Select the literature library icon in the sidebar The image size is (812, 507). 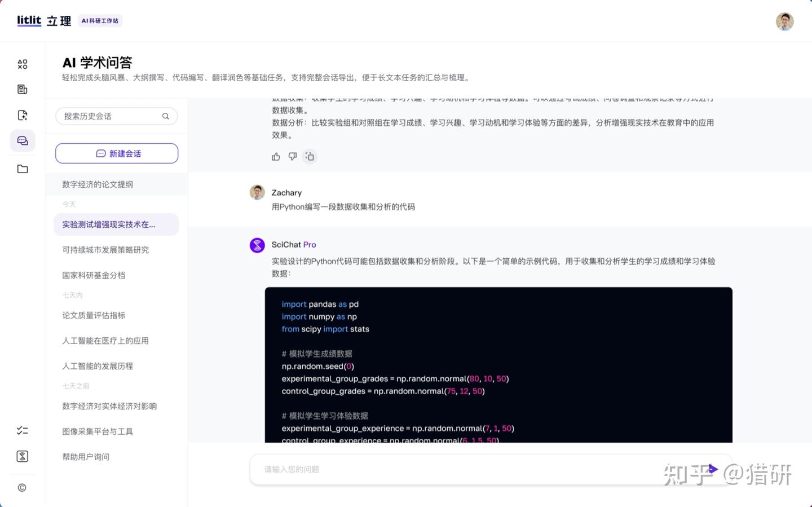(x=23, y=89)
